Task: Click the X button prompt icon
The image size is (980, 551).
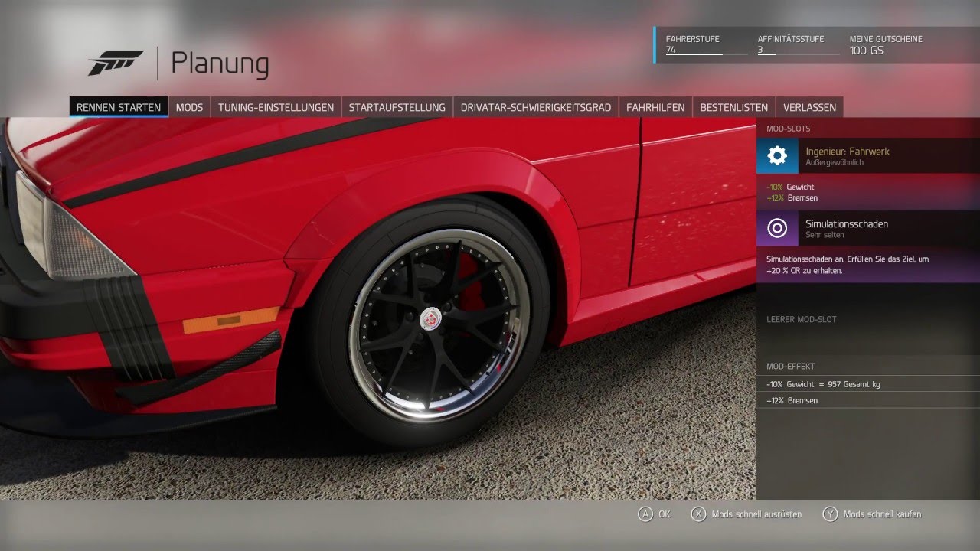Action: (x=698, y=514)
